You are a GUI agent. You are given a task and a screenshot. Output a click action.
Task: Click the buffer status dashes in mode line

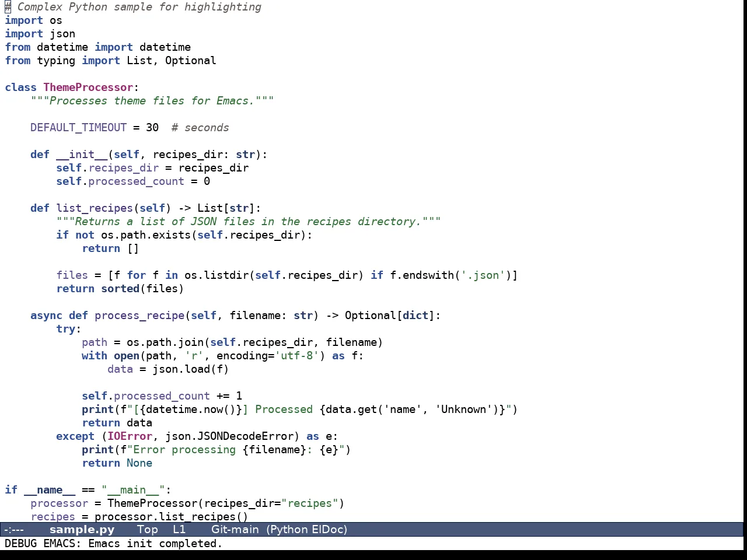coord(14,530)
